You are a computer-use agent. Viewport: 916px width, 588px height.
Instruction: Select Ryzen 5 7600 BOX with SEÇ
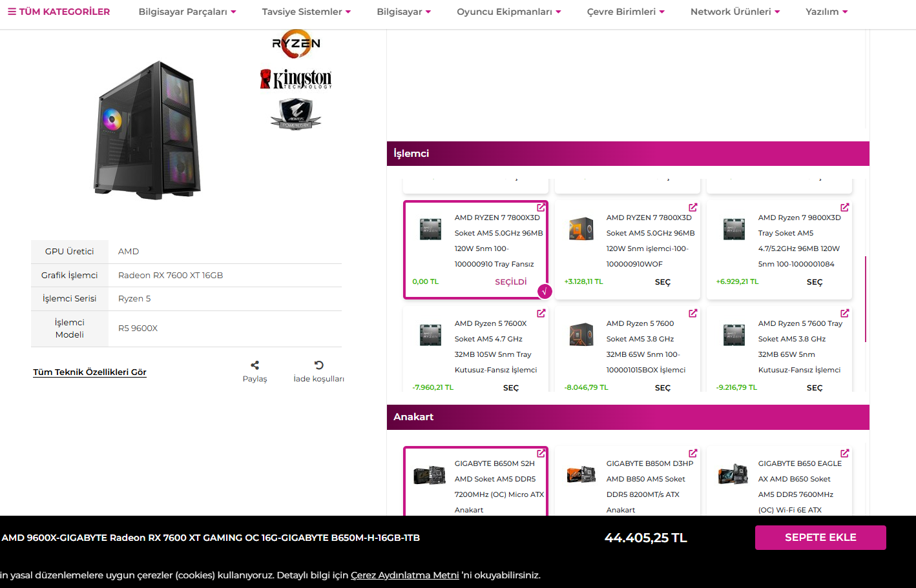(x=663, y=388)
